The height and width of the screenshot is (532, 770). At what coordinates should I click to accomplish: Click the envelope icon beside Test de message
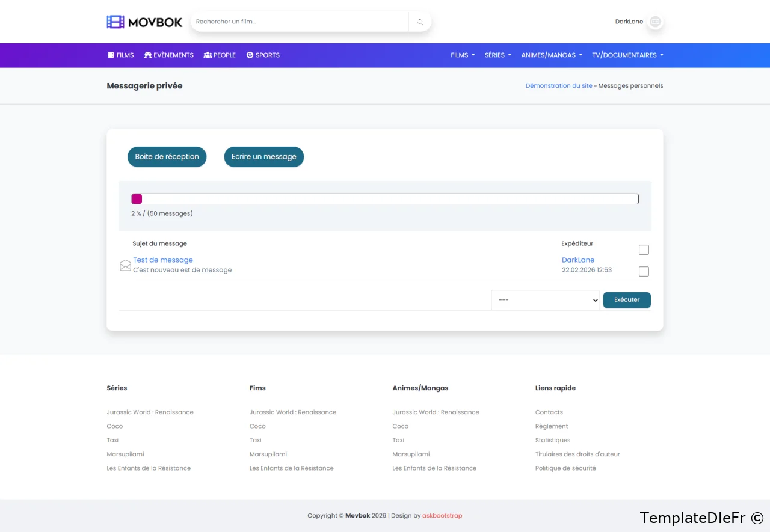click(125, 266)
